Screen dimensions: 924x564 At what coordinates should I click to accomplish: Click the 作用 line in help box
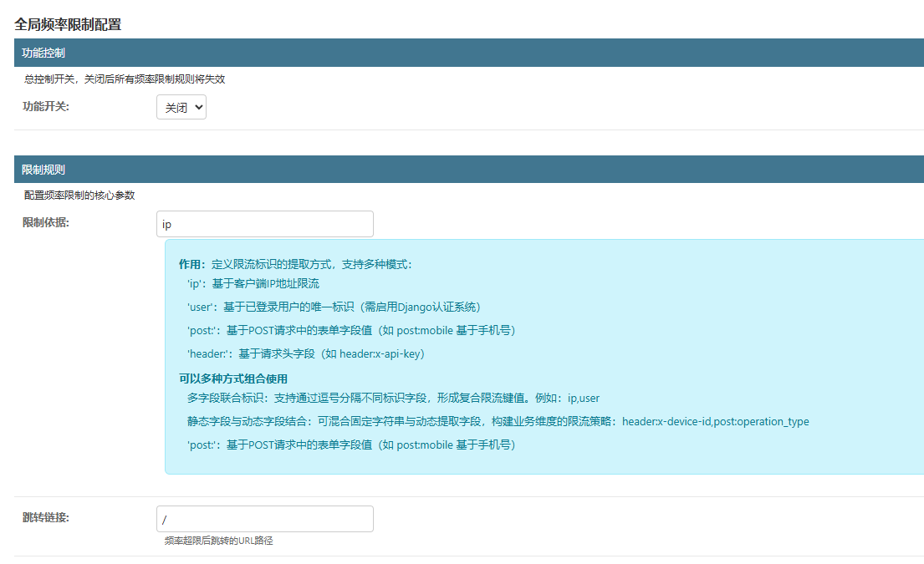point(295,264)
